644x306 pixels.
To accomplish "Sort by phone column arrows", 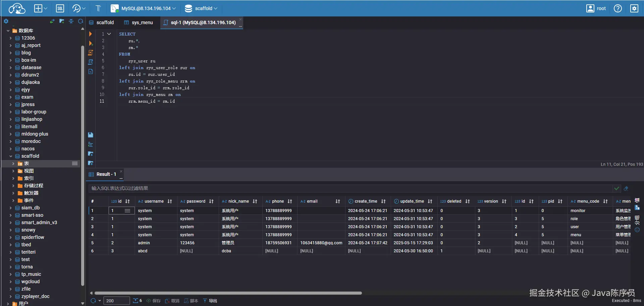I will tap(290, 201).
